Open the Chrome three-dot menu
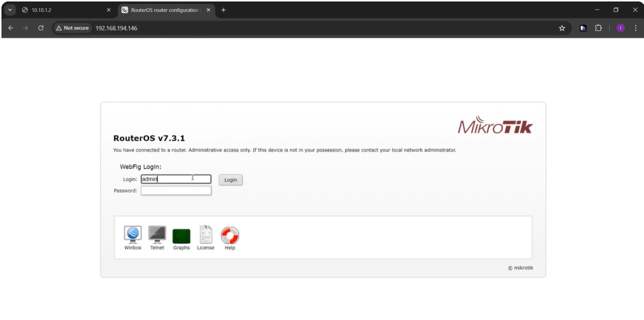 pos(636,28)
